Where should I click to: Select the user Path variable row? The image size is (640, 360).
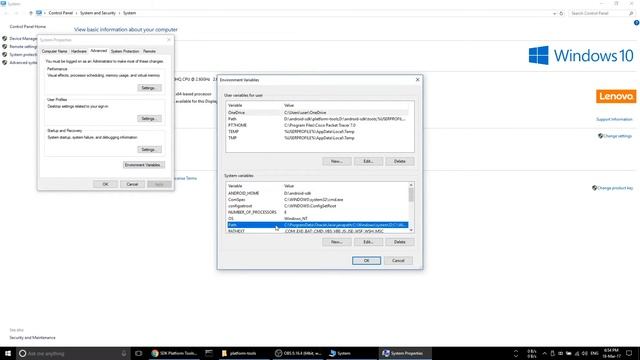318,119
